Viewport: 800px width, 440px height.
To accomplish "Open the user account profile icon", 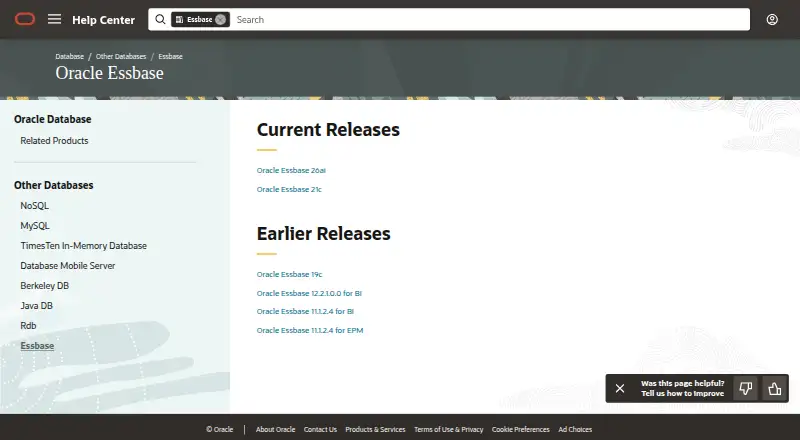I will click(772, 19).
